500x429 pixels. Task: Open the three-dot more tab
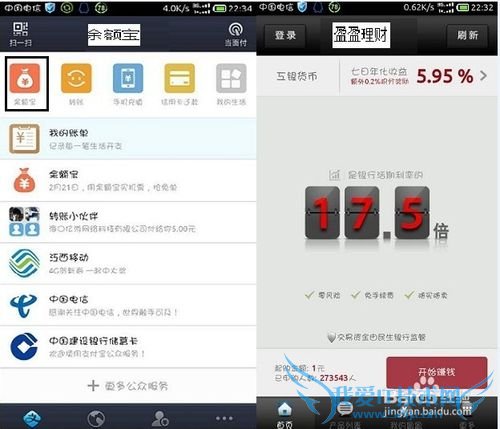pyautogui.click(x=224, y=418)
